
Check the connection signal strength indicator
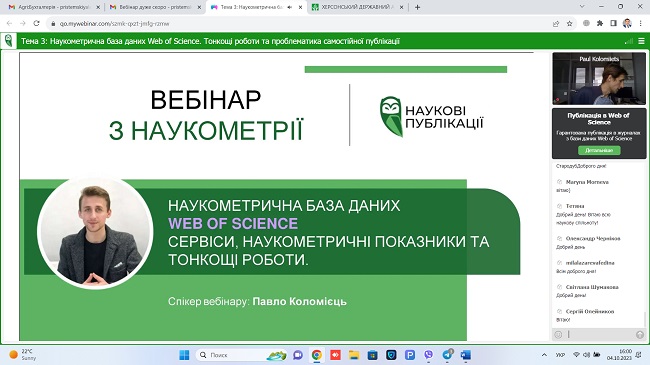pyautogui.click(x=629, y=41)
